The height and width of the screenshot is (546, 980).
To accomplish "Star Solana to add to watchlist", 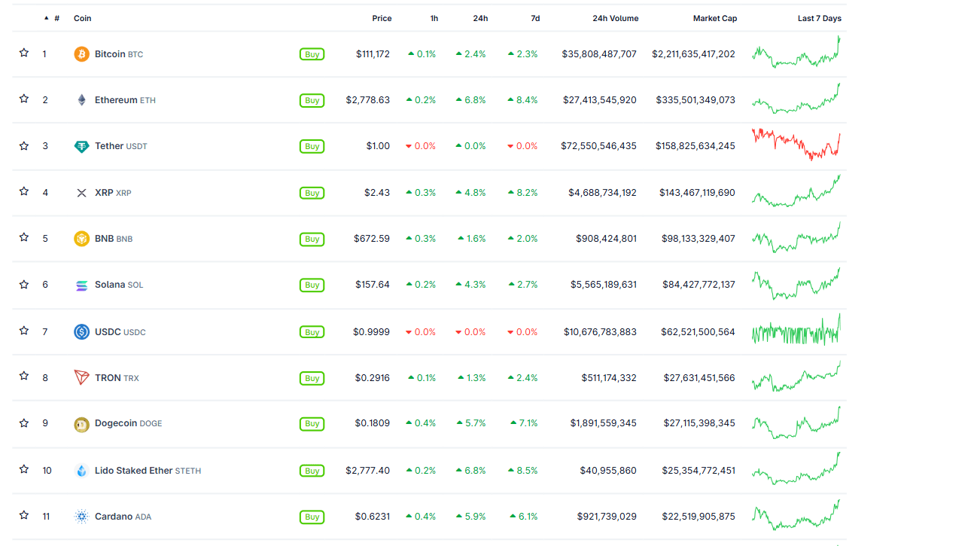I will point(24,284).
